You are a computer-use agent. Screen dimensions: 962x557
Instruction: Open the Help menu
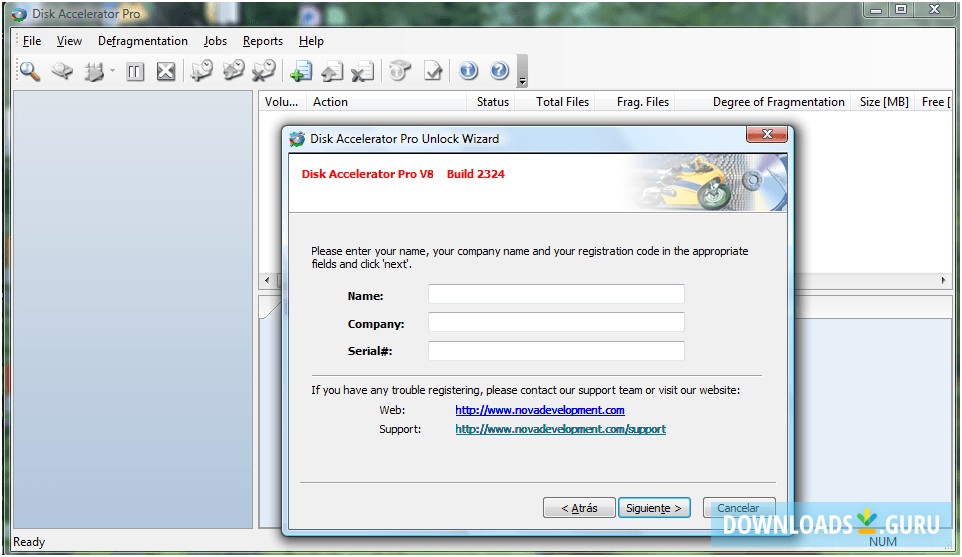pos(311,41)
